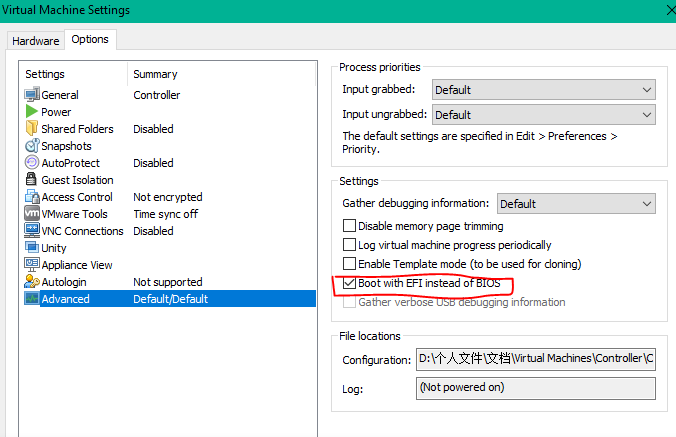This screenshot has height=437, width=676.
Task: Switch to the Hardware tab
Action: pos(35,40)
